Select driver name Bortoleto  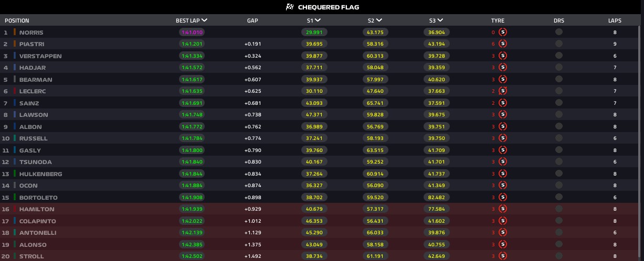click(38, 198)
